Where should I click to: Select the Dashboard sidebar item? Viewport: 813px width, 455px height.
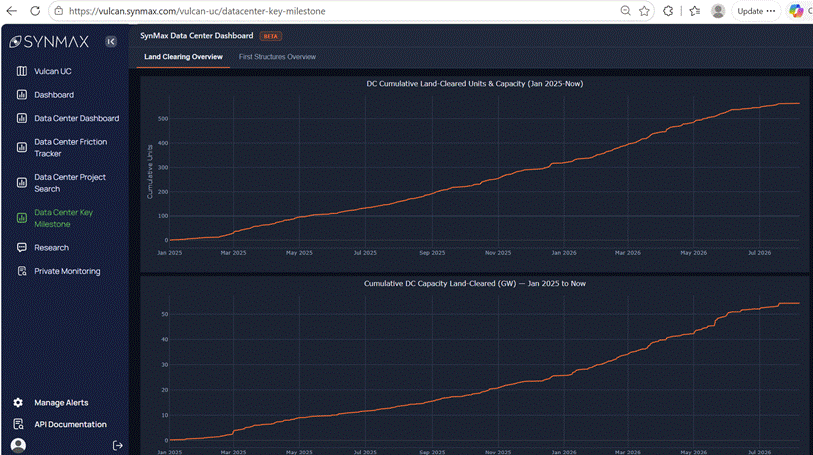[x=53, y=95]
